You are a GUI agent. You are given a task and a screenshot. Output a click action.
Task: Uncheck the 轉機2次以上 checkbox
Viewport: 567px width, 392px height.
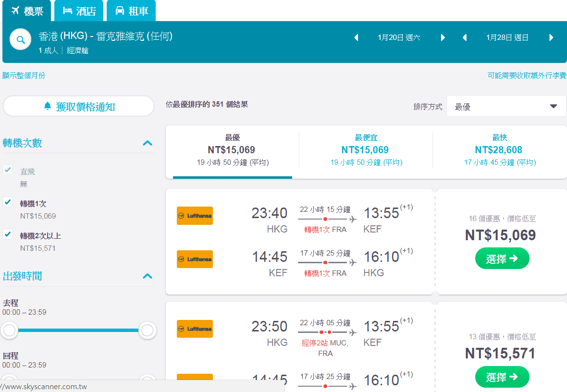[8, 234]
